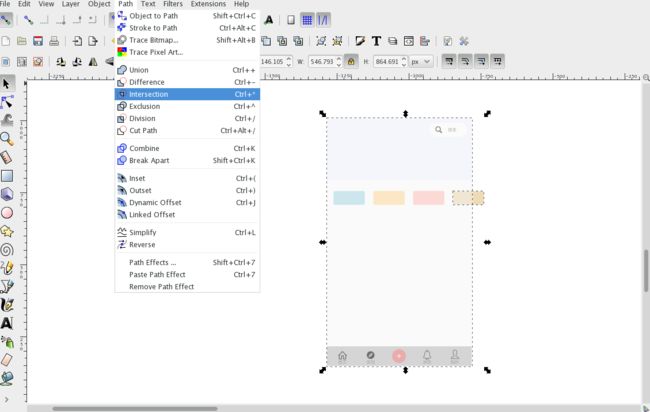
Task: Click the Save floppy disk icon
Action: tap(38, 41)
